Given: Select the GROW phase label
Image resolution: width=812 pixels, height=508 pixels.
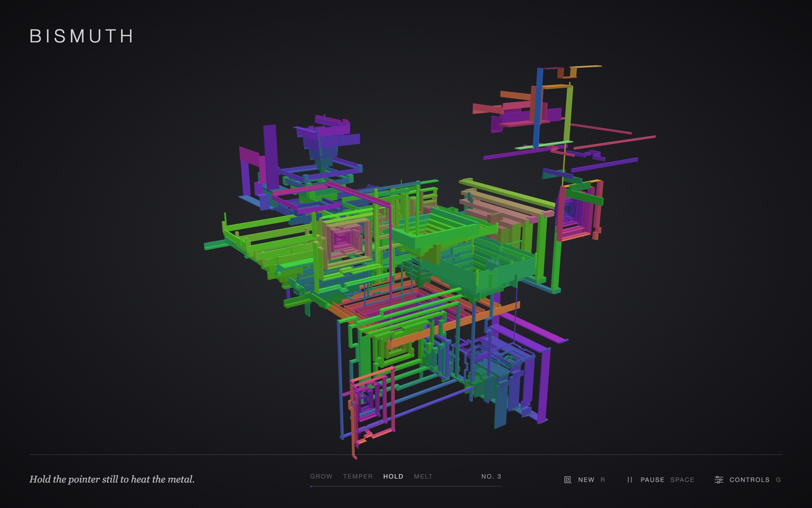Looking at the screenshot, I should [321, 476].
